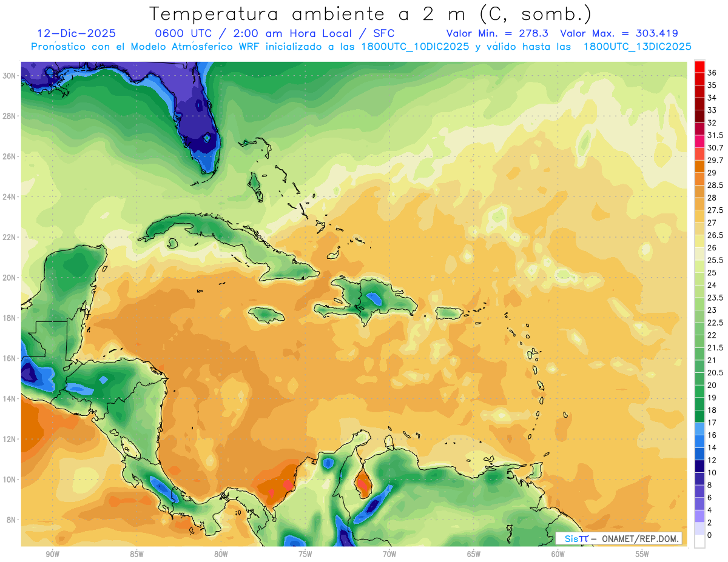The image size is (728, 562).
Task: Click the dark red swatch between 35 and 36
Action: pos(699,79)
